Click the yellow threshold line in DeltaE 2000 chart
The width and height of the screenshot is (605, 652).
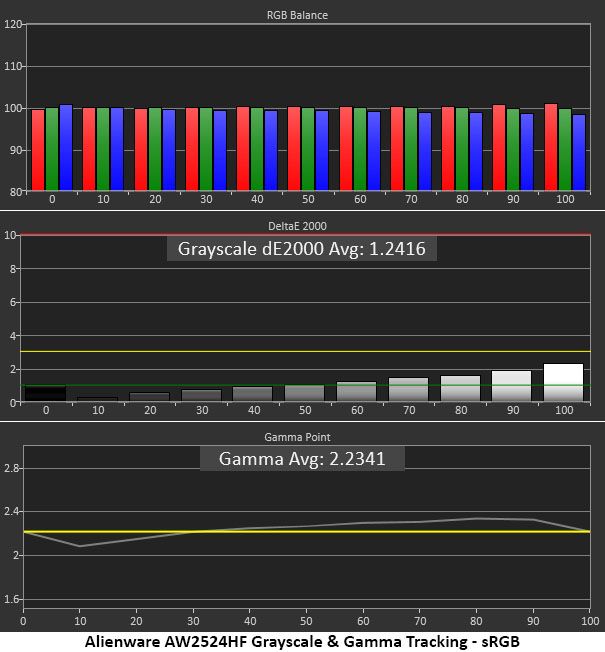click(306, 351)
